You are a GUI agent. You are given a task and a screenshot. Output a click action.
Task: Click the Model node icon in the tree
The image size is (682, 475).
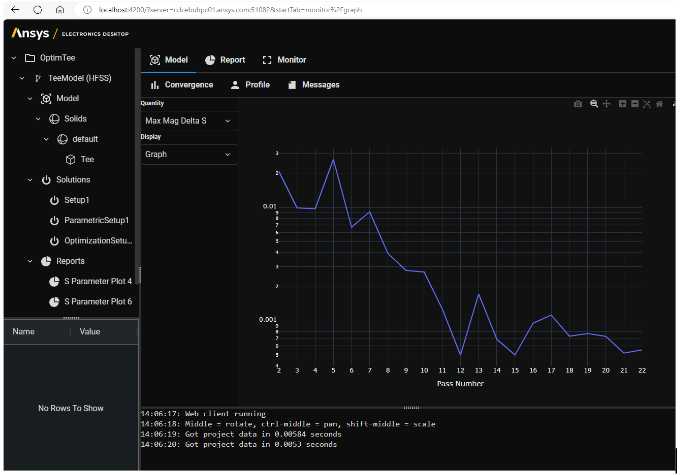[x=46, y=99]
